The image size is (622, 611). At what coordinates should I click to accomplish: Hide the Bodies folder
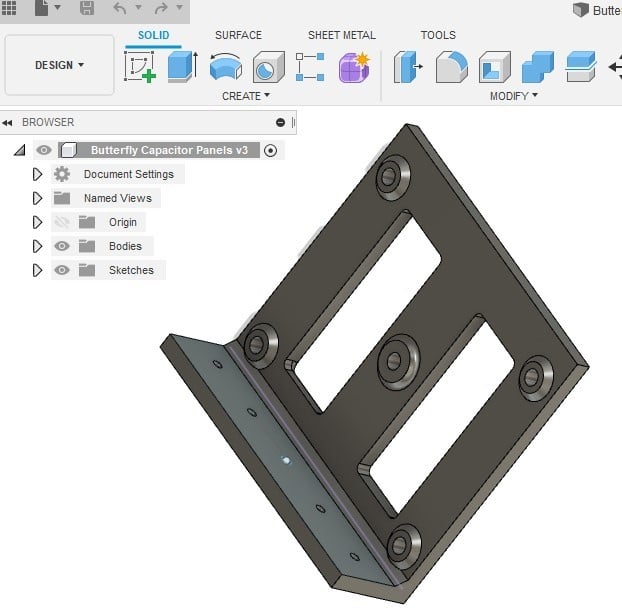click(62, 246)
